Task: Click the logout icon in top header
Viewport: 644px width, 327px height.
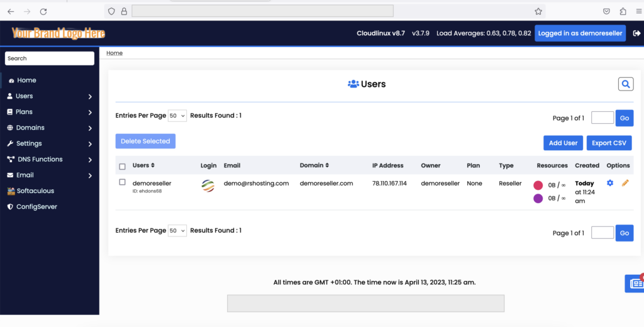Action: [x=636, y=33]
